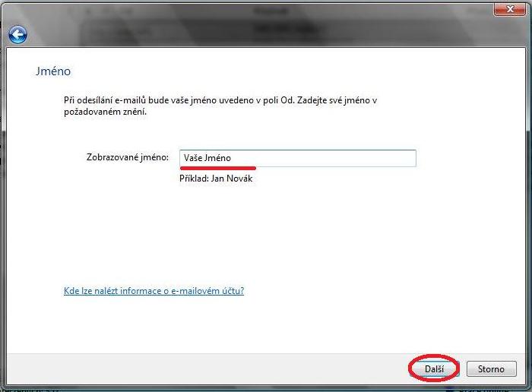The image size is (532, 392).
Task: Click the blue back arrow icon
Action: pos(17,35)
